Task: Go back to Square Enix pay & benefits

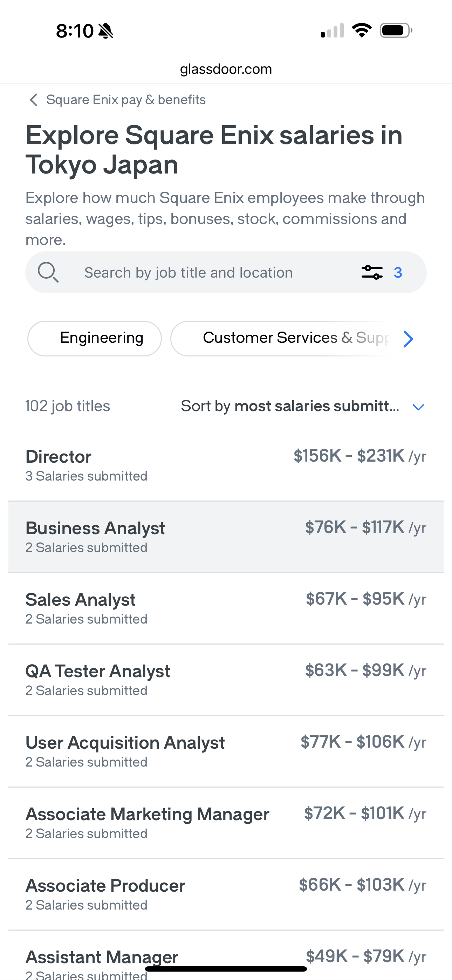Action: 125,100
